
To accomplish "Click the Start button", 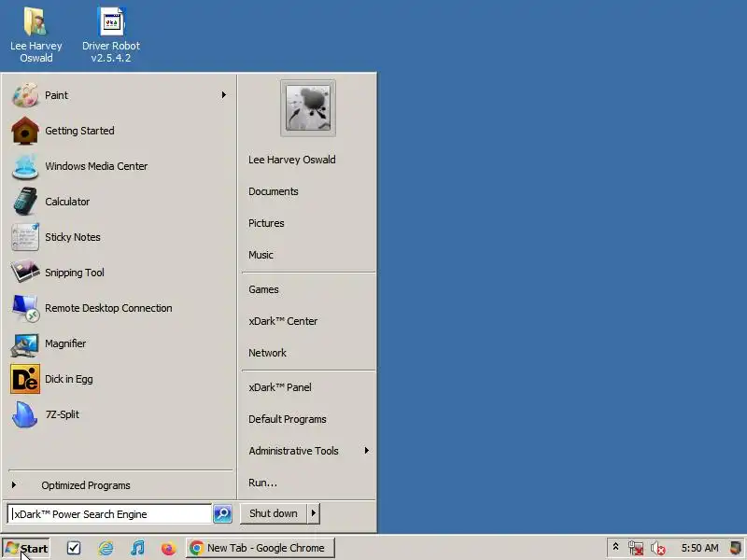I will coord(27,548).
